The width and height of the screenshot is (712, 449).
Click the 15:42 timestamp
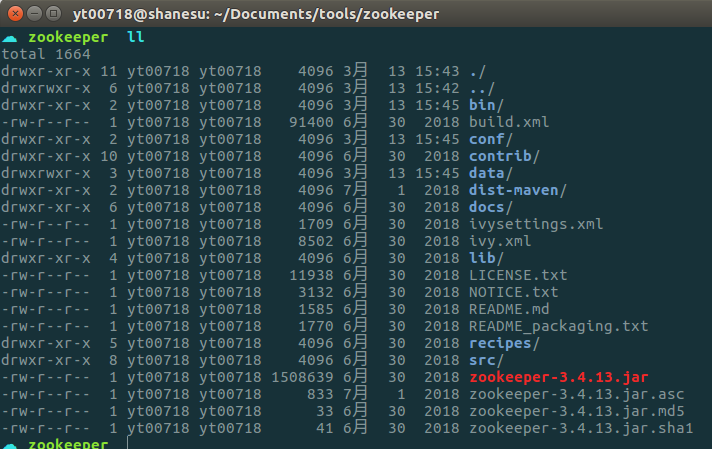tap(437, 88)
